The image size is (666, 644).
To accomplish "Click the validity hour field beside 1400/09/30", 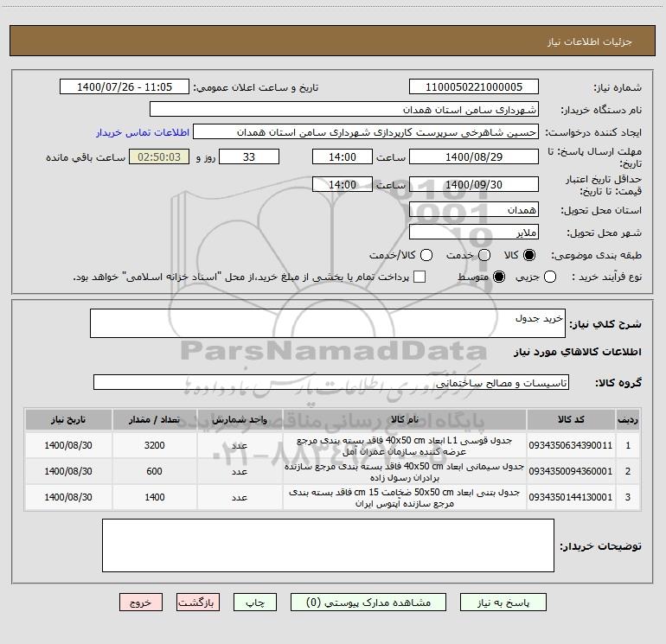I will click(343, 184).
